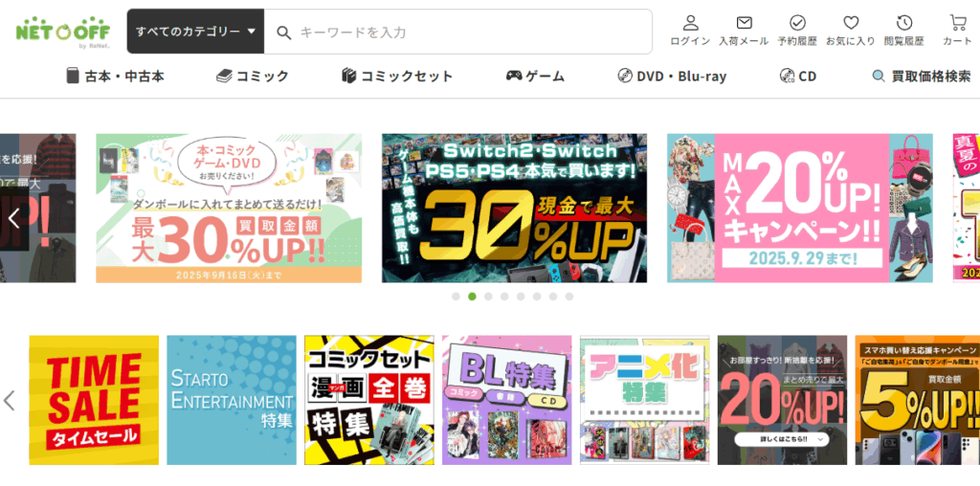Select the eighth carousel pagination dot

[x=569, y=297]
